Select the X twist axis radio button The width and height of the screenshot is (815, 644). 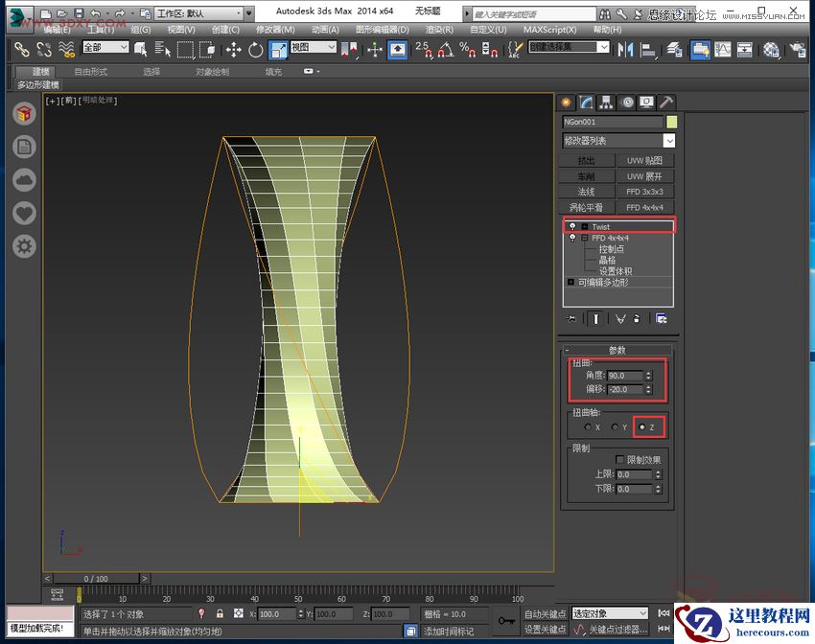pyautogui.click(x=586, y=426)
